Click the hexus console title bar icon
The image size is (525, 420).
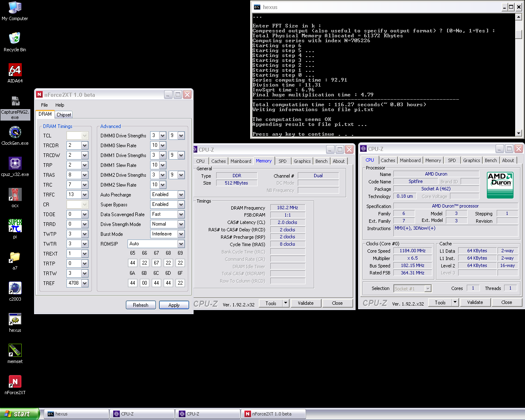point(257,7)
